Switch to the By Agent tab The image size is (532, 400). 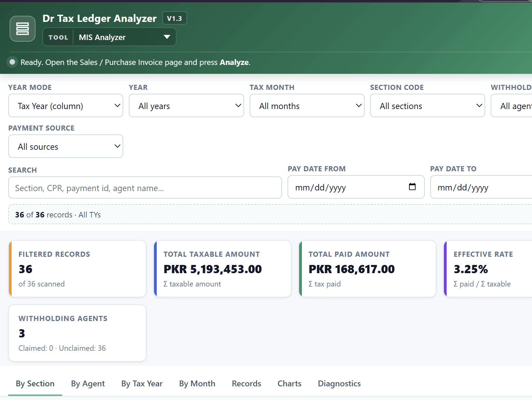point(88,384)
